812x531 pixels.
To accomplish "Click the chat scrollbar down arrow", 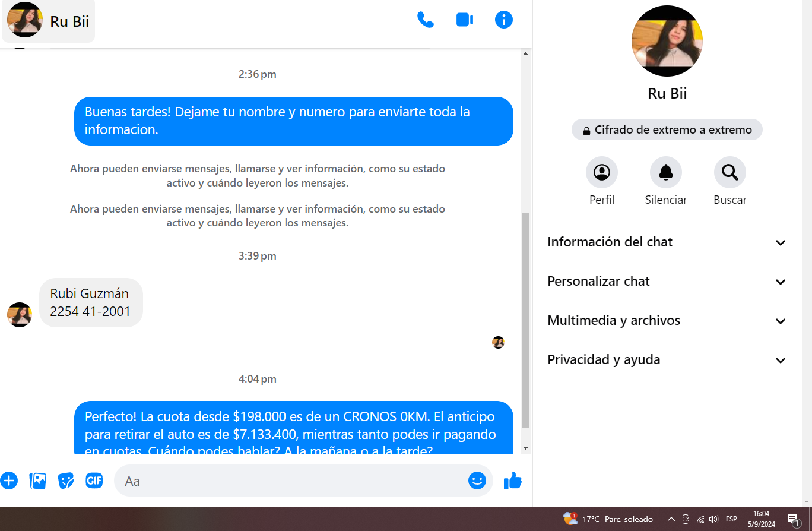I will click(x=525, y=448).
